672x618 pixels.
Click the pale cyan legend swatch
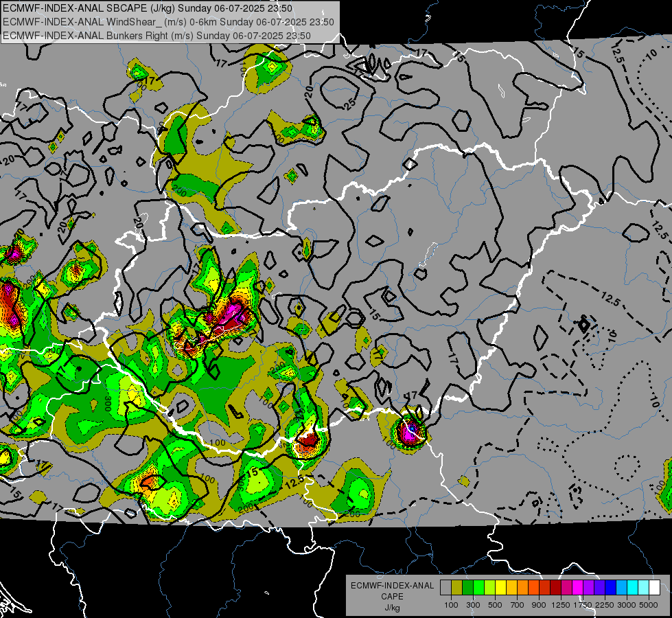[x=644, y=587]
